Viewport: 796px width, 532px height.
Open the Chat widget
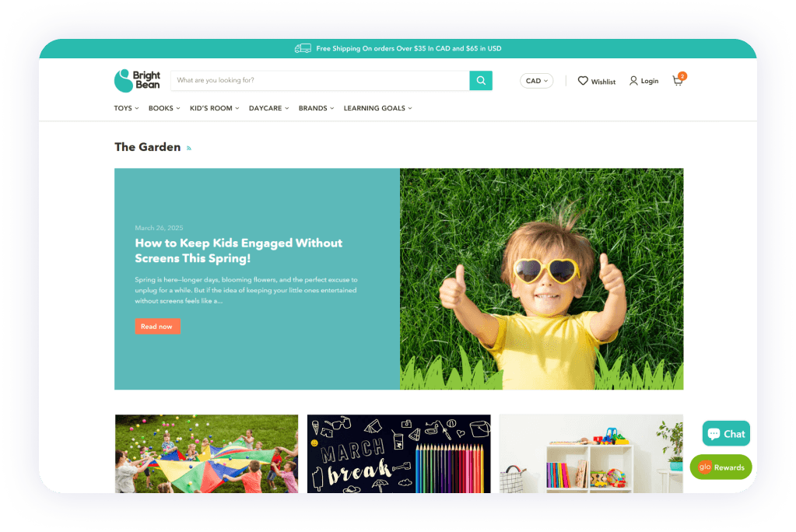pyautogui.click(x=726, y=434)
